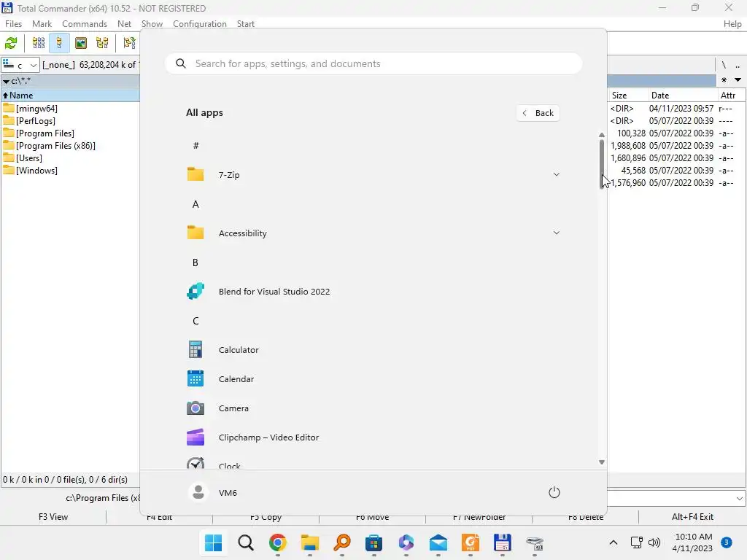The height and width of the screenshot is (560, 747).
Task: Sort by Size column in right panel
Action: [628, 96]
